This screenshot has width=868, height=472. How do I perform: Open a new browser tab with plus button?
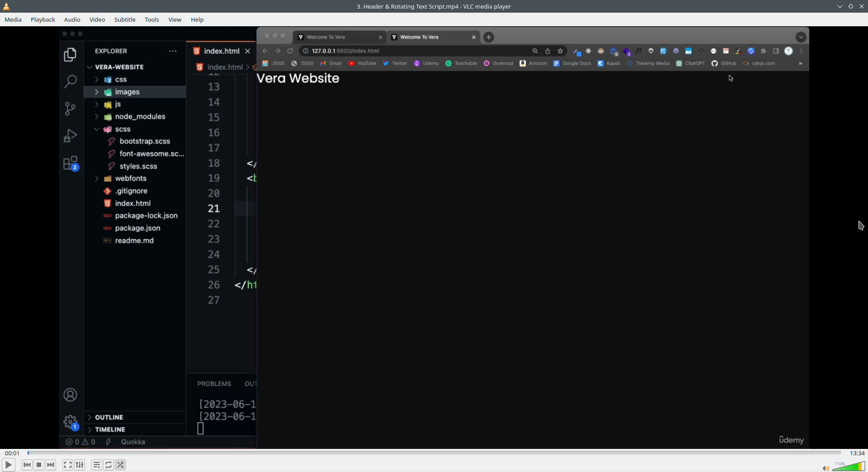click(489, 37)
